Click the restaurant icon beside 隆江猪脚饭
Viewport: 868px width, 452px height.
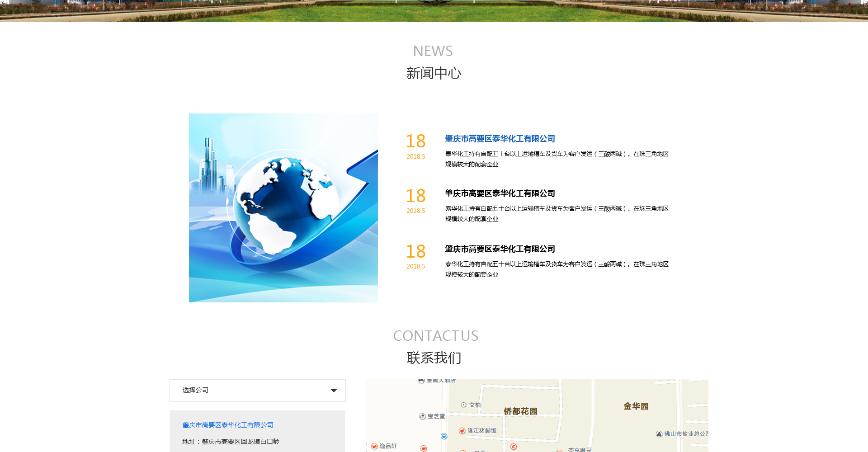462,431
